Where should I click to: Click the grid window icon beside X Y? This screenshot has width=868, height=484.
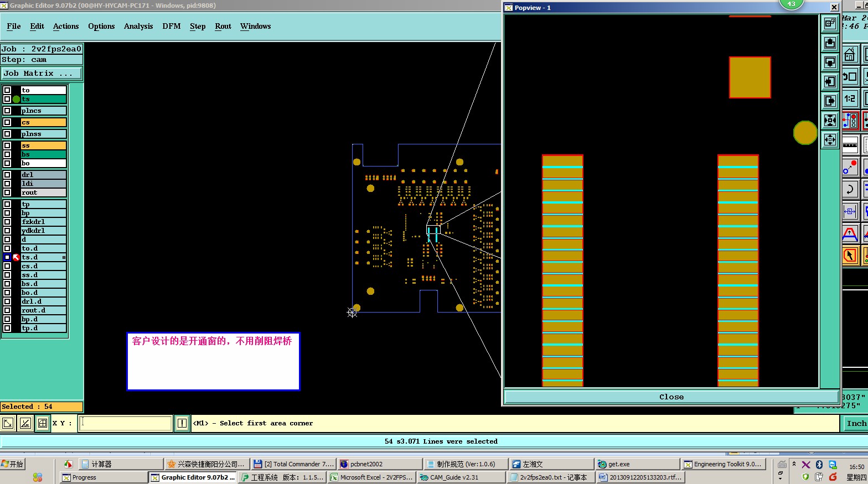point(42,423)
